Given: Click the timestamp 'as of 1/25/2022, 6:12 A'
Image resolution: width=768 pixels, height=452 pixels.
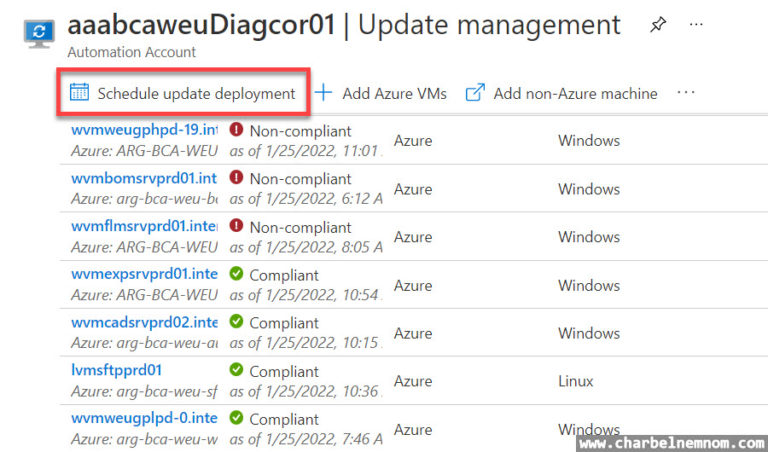Looking at the screenshot, I should (x=306, y=199).
